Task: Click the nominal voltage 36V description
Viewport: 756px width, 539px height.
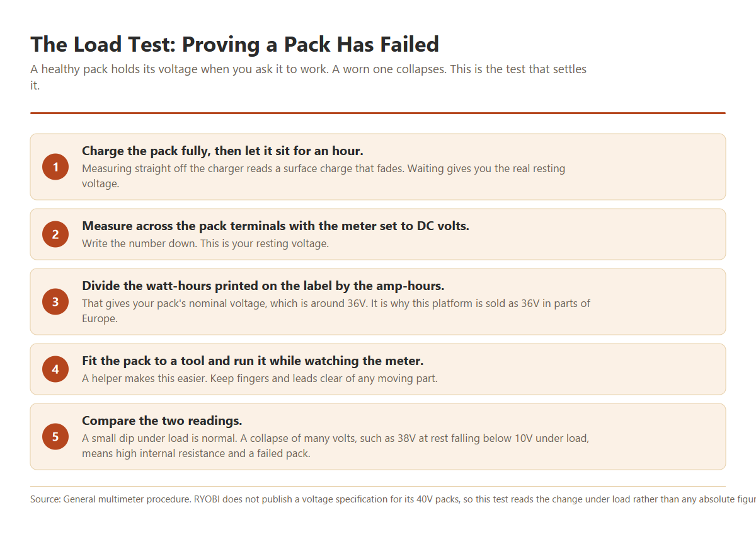Action: tap(336, 311)
